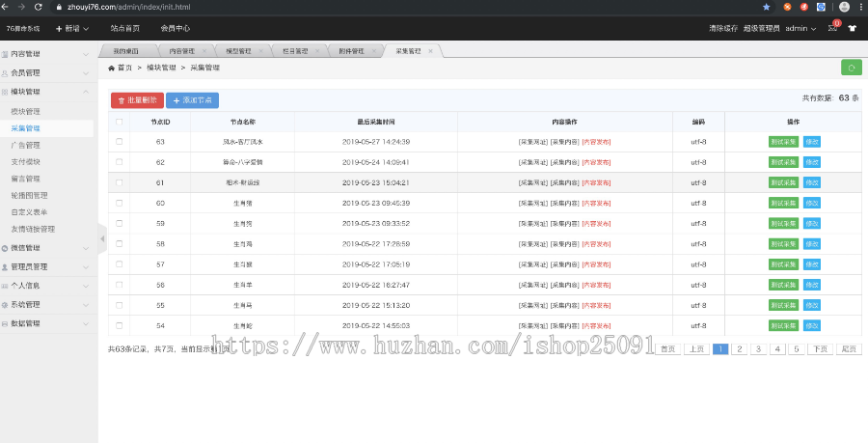Click the red [内容发布] link for node ID 60

596,204
